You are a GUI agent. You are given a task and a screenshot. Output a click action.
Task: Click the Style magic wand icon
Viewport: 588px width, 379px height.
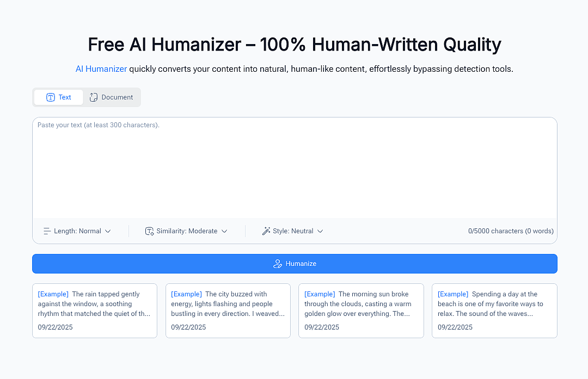pos(266,231)
